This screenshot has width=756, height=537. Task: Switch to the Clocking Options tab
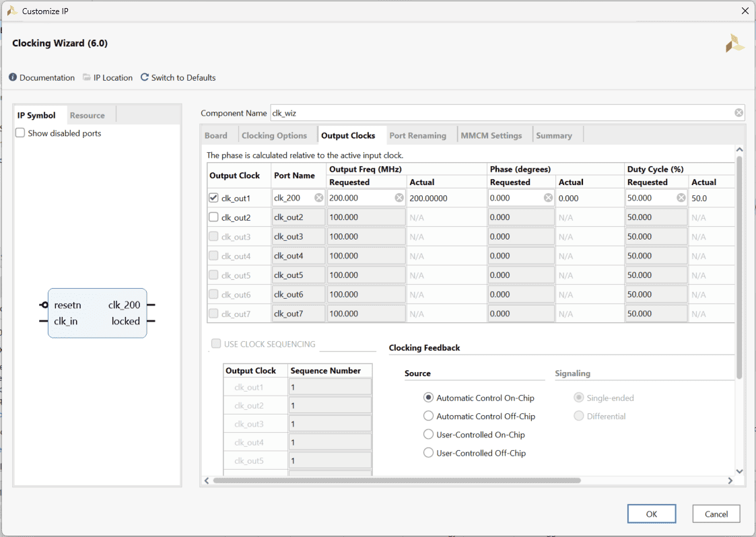274,135
